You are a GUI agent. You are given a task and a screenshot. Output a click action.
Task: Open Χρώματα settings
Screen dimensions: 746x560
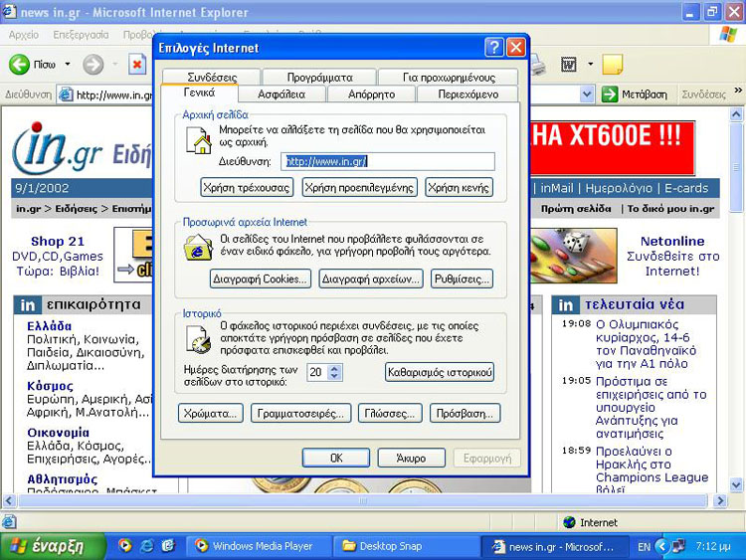pos(210,414)
